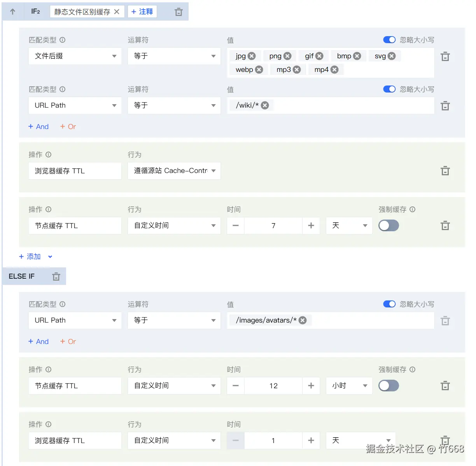Click the up arrow to move the IF2 rule up
Image resolution: width=476 pixels, height=466 pixels.
(x=12, y=12)
